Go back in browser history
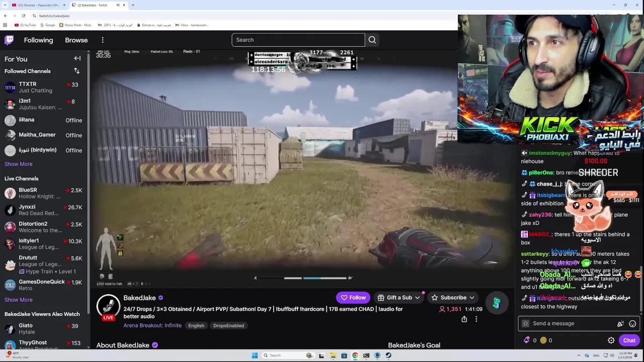Viewport: 644px width, 362px height. coord(6,16)
